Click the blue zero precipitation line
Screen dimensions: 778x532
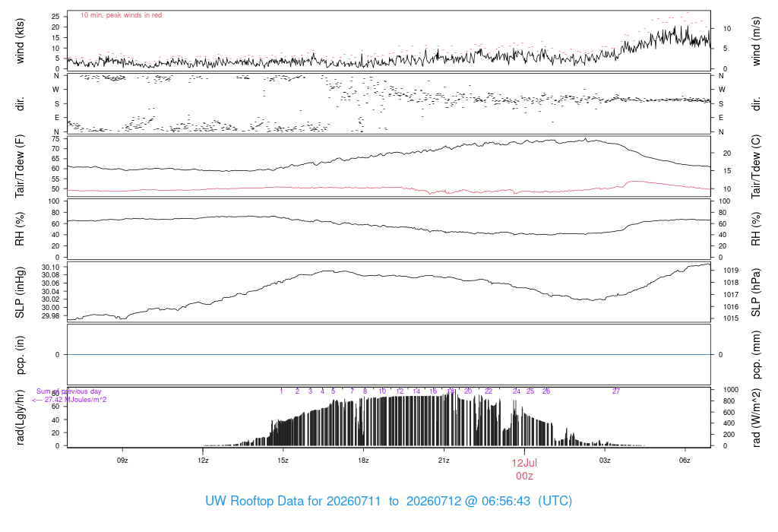point(389,354)
